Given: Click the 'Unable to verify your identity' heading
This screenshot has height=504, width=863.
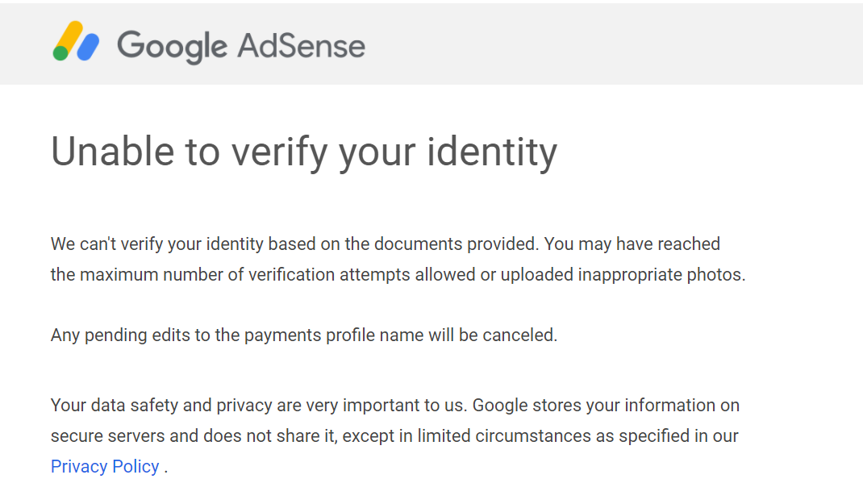Looking at the screenshot, I should (304, 152).
